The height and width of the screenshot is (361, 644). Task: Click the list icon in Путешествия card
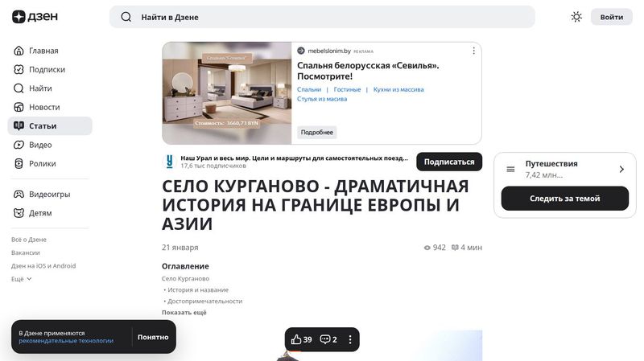(510, 169)
